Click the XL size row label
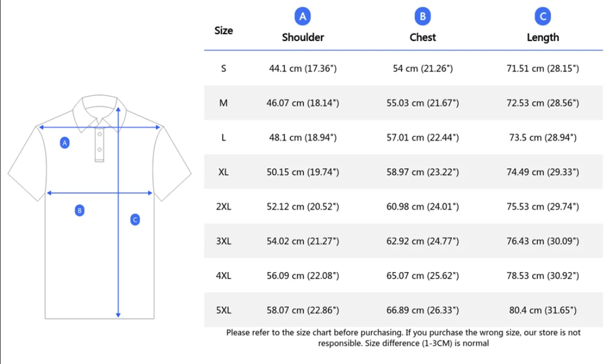This screenshot has width=613, height=364. click(223, 172)
